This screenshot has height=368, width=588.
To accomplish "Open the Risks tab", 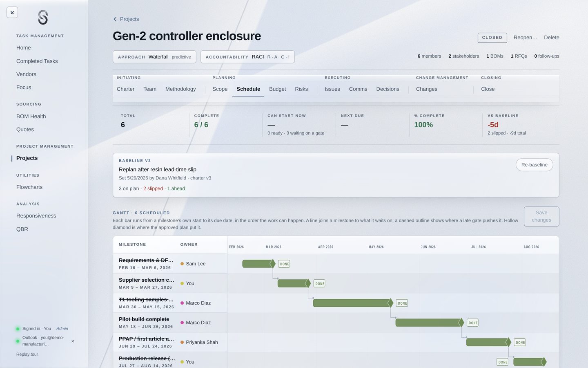I will pos(301,89).
